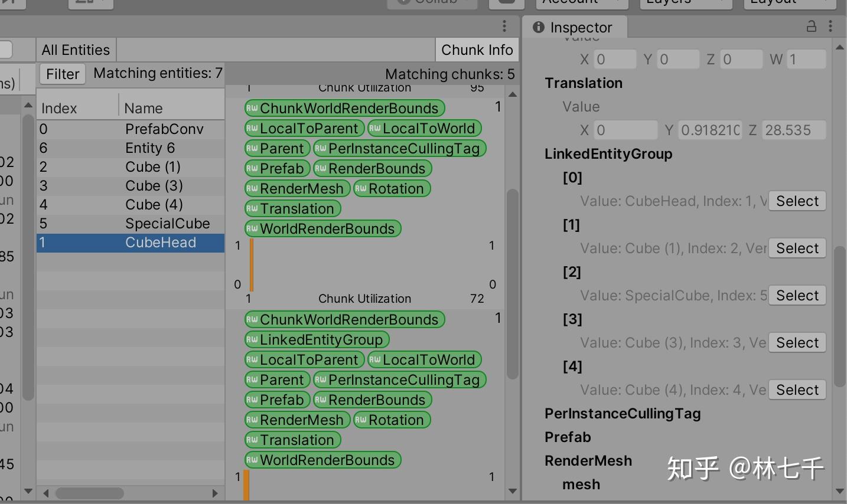
Task: Open the Account dropdown
Action: coord(581,2)
